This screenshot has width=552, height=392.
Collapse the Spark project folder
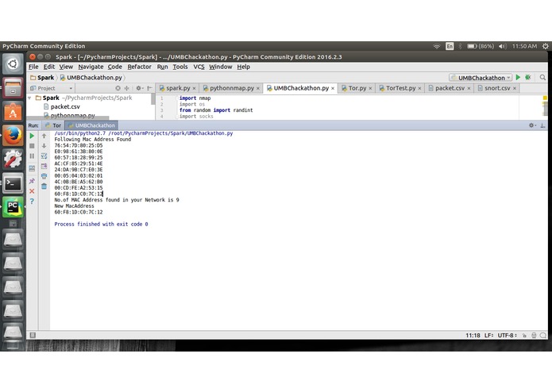click(x=30, y=98)
